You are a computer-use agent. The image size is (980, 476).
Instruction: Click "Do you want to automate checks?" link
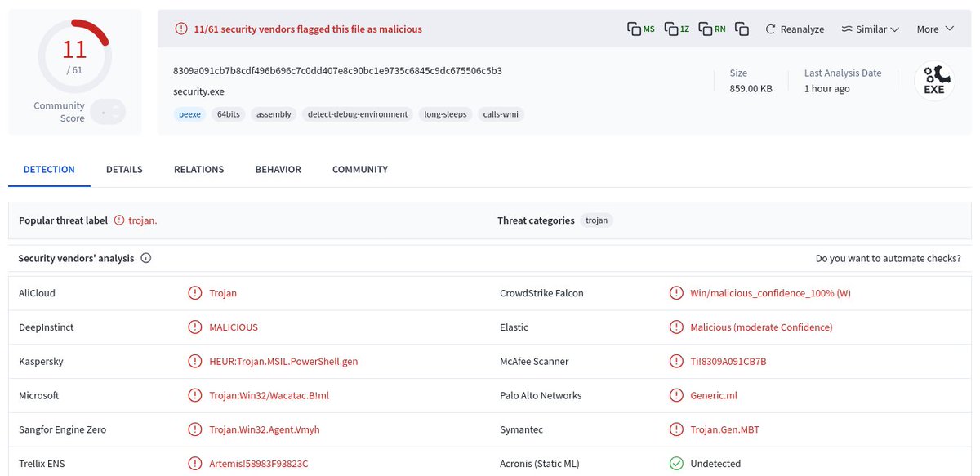pyautogui.click(x=888, y=258)
